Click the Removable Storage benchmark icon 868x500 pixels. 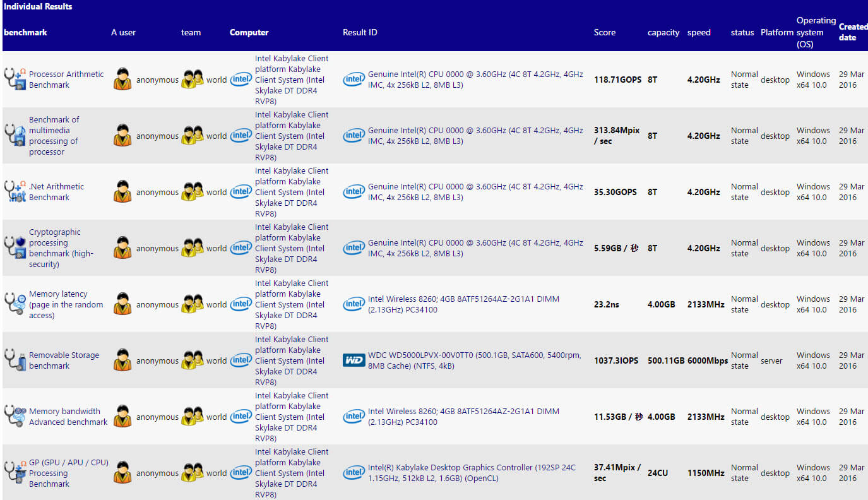[15, 360]
